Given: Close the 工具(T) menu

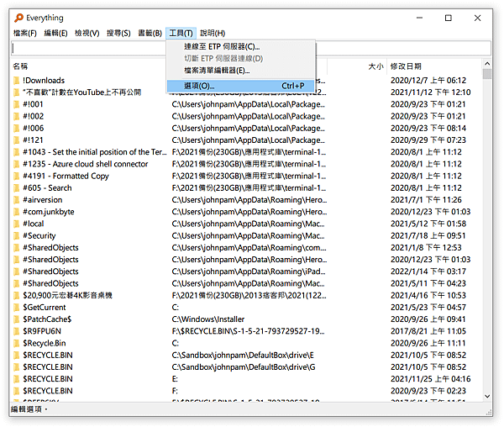Looking at the screenshot, I should [x=181, y=33].
